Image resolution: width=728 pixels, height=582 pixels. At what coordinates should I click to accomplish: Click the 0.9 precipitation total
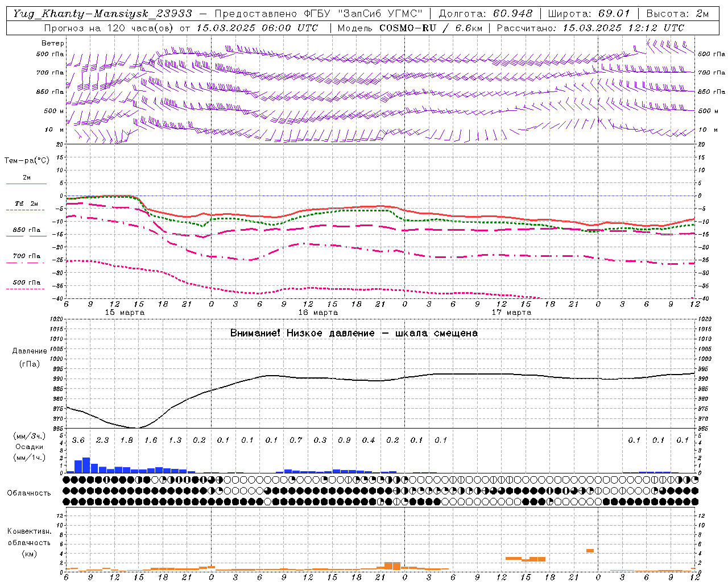click(x=344, y=440)
